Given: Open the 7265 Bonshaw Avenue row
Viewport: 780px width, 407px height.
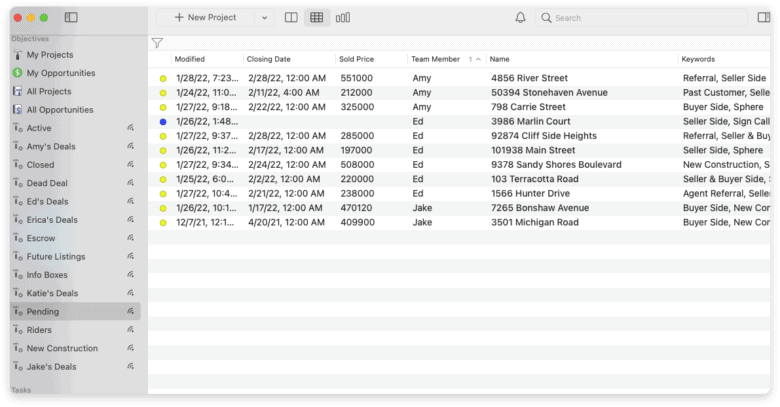Looking at the screenshot, I should click(531, 208).
